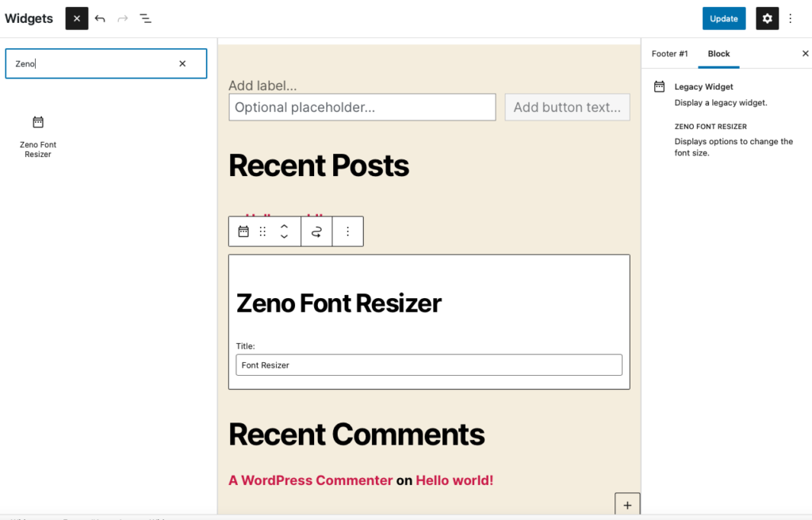Click the Undo arrow in the top toolbar

click(100, 17)
